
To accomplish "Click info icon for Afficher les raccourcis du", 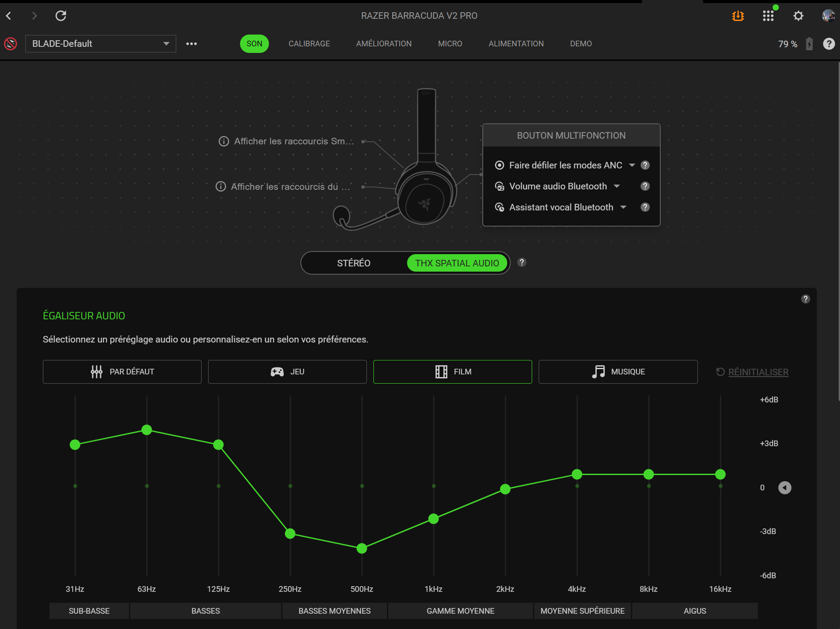I will pyautogui.click(x=221, y=187).
